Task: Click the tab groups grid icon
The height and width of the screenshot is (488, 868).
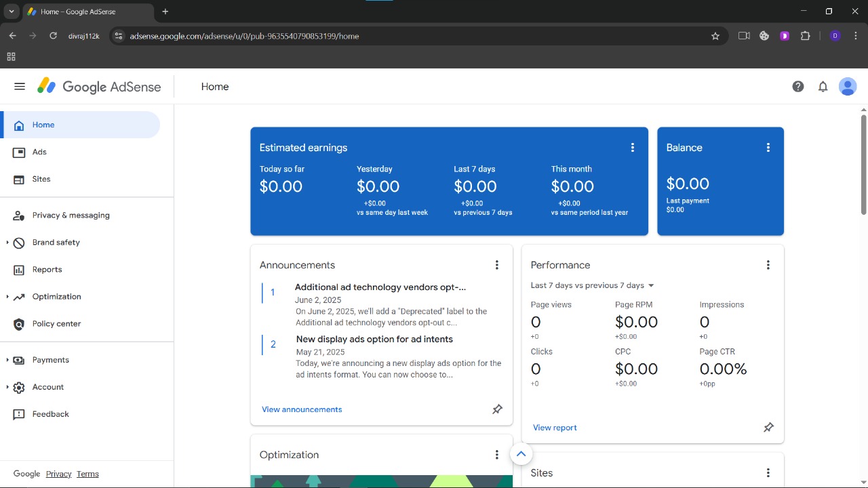Action: 11,57
